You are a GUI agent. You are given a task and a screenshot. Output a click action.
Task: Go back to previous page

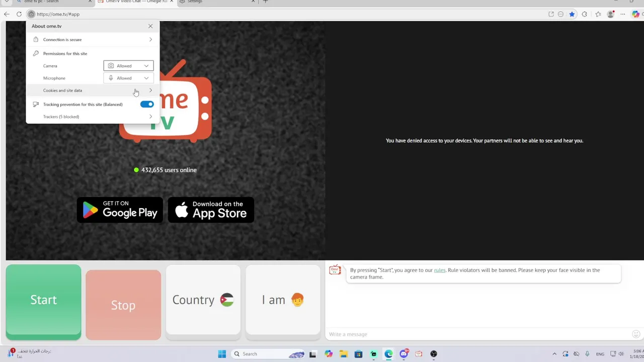[7, 14]
